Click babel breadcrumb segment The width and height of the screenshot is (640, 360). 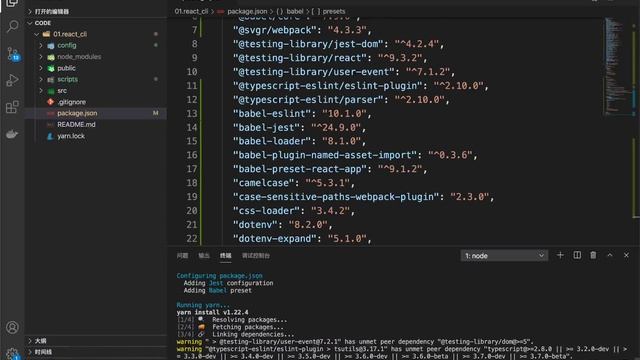point(295,11)
